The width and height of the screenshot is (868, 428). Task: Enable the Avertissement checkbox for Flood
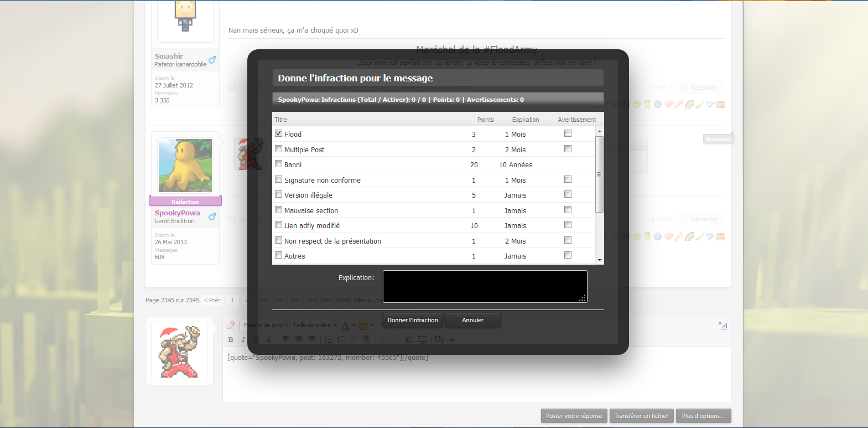568,133
